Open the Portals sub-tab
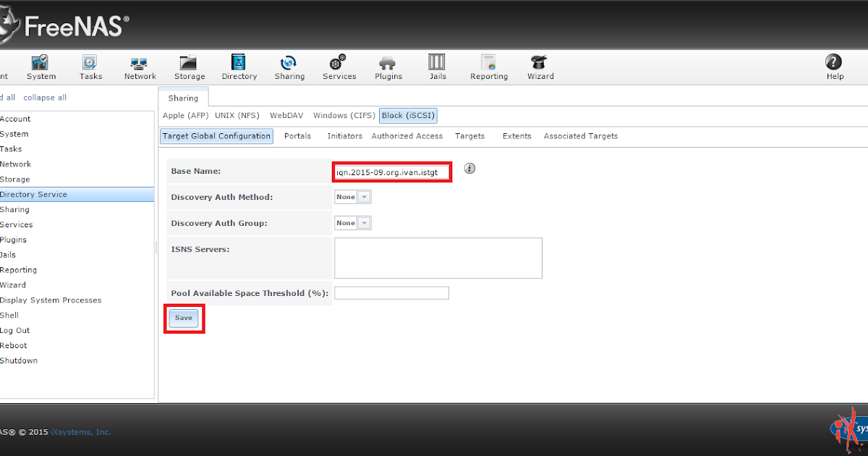This screenshot has height=456, width=868. (x=297, y=135)
